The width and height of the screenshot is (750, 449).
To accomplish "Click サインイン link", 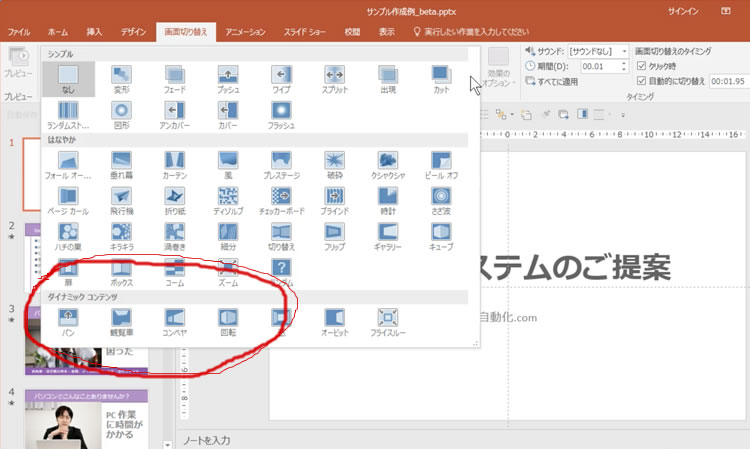I will [x=683, y=11].
